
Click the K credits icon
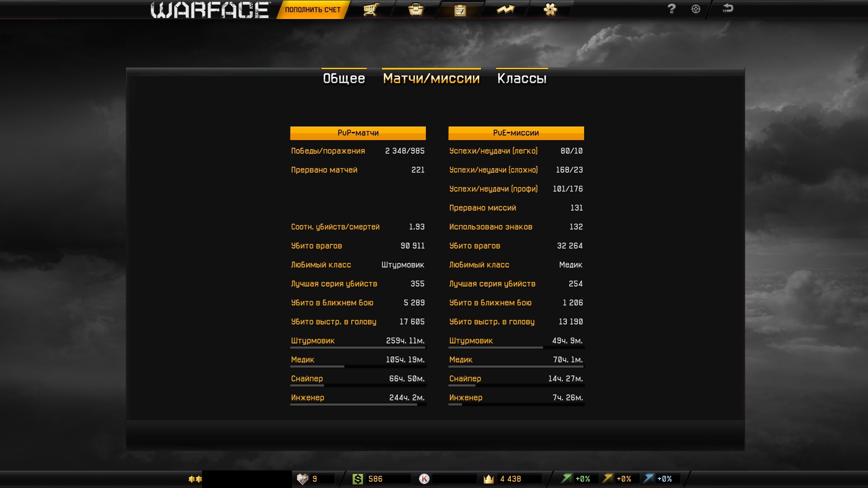[x=424, y=479]
